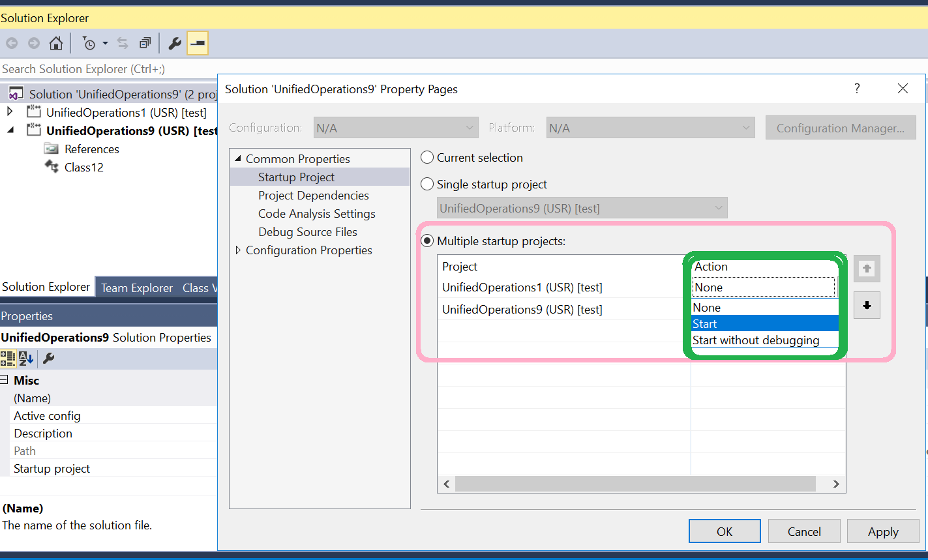
Task: Click the Cancel button
Action: click(804, 531)
